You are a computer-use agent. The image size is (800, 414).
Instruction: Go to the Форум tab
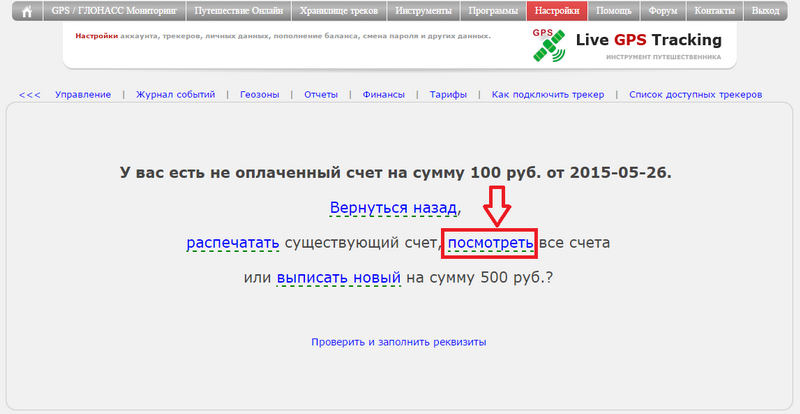click(662, 12)
